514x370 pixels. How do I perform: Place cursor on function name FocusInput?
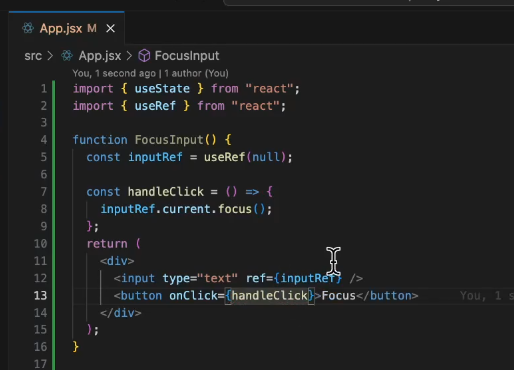click(x=169, y=140)
